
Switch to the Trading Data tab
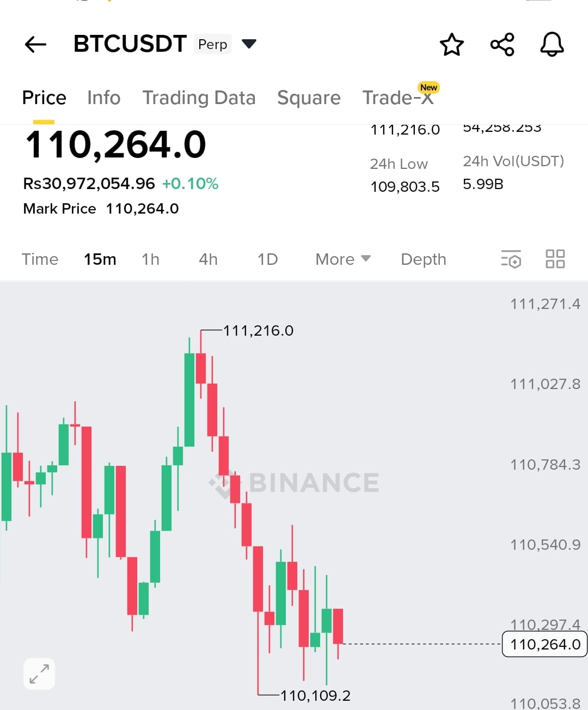[199, 98]
